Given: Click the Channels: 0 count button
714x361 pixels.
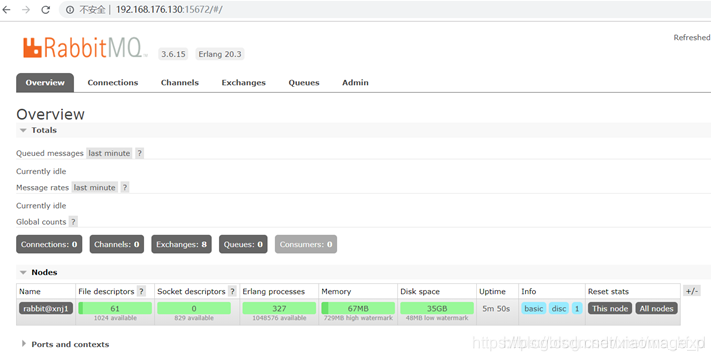Looking at the screenshot, I should 117,244.
